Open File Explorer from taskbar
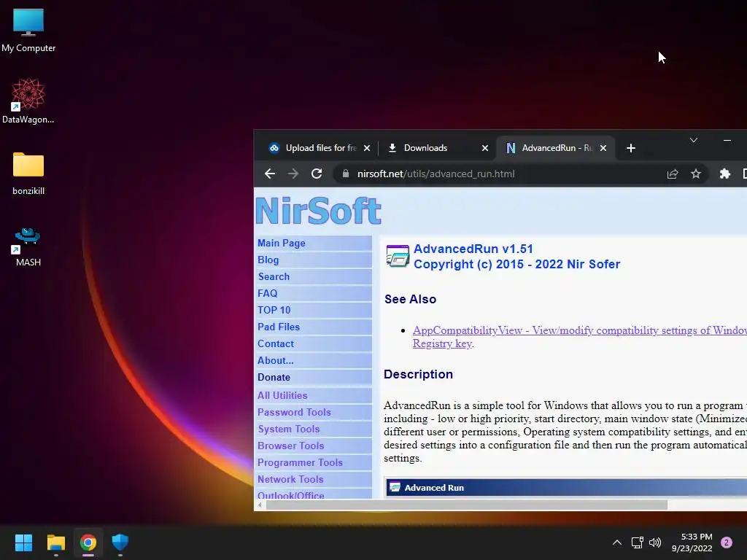 55,542
